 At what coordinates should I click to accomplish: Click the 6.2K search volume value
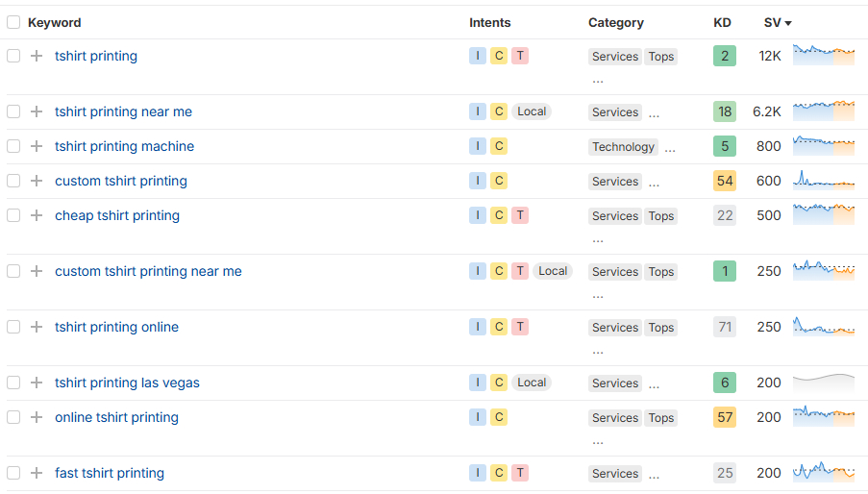[767, 111]
